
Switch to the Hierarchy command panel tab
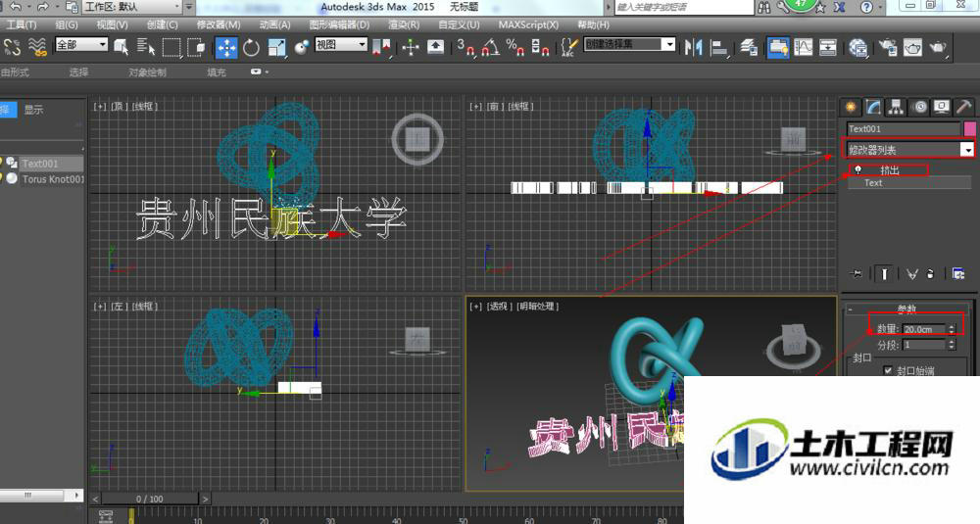click(x=896, y=107)
